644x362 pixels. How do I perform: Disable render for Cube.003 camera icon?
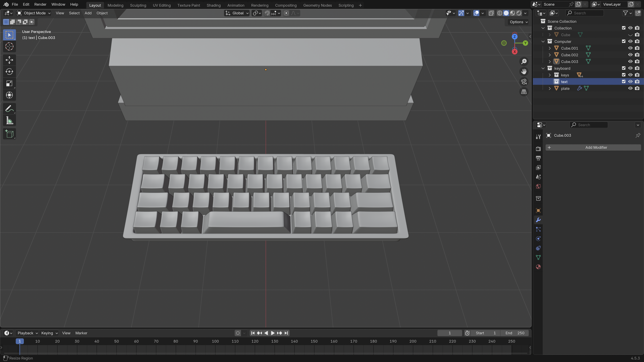(x=637, y=62)
